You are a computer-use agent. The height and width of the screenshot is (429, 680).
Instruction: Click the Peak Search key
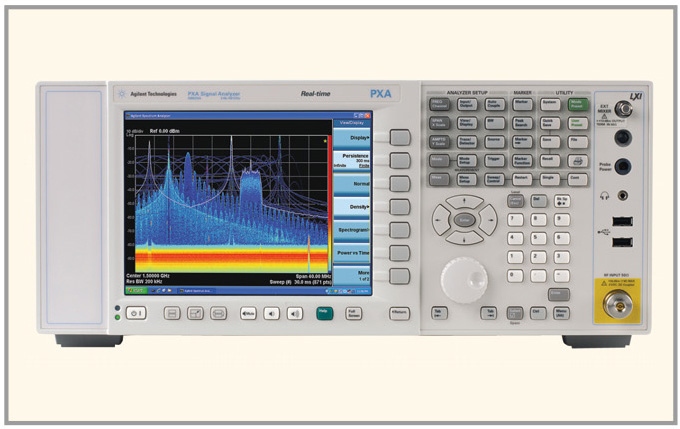(522, 123)
